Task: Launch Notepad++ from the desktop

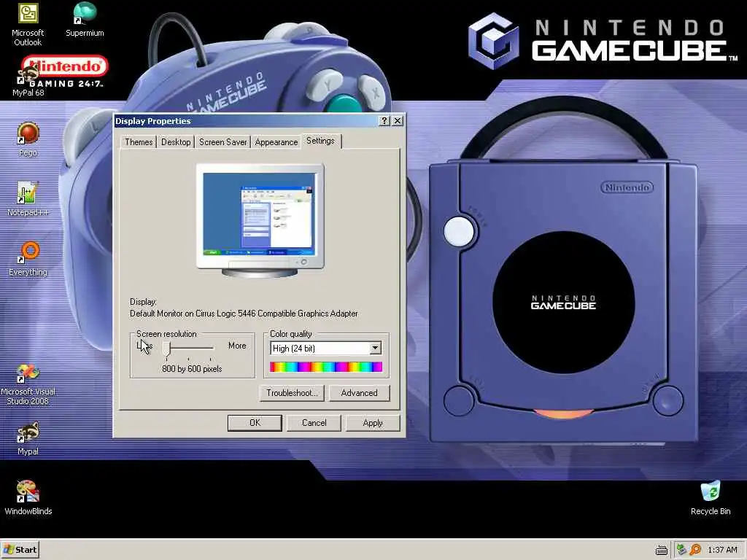Action: tap(28, 198)
